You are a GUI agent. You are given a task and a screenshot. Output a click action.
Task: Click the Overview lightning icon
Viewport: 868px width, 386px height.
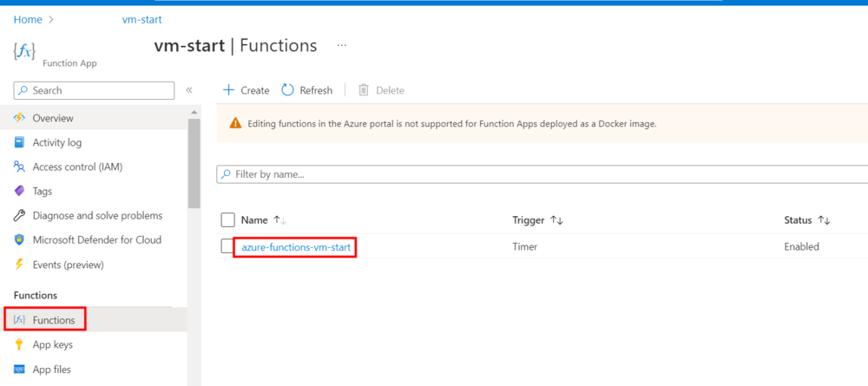pyautogui.click(x=19, y=118)
